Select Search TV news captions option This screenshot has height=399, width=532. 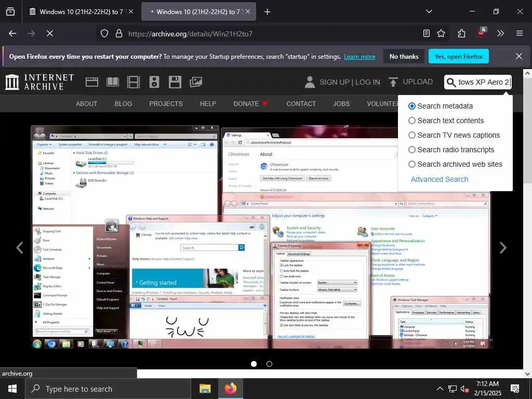pos(412,136)
